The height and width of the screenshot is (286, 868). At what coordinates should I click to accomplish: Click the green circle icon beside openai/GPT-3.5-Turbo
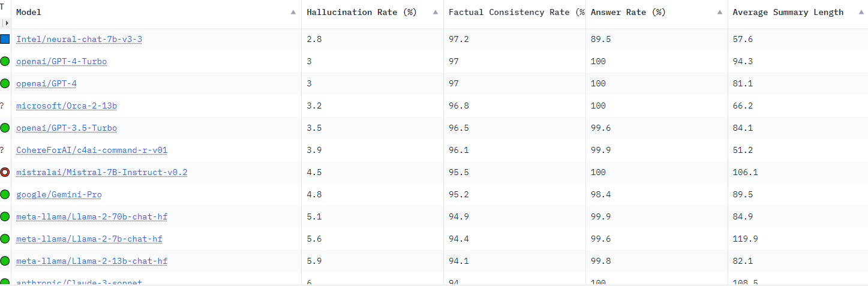click(5, 128)
